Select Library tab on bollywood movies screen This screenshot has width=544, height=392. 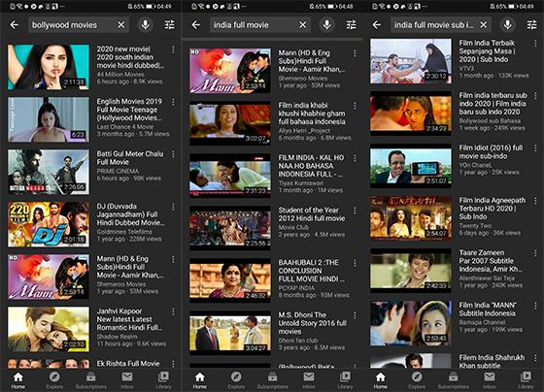pyautogui.click(x=163, y=380)
